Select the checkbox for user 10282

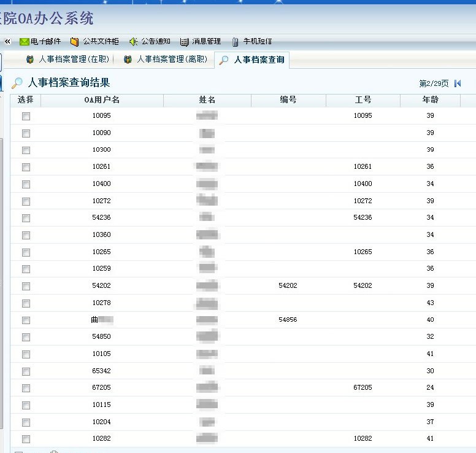click(x=26, y=439)
